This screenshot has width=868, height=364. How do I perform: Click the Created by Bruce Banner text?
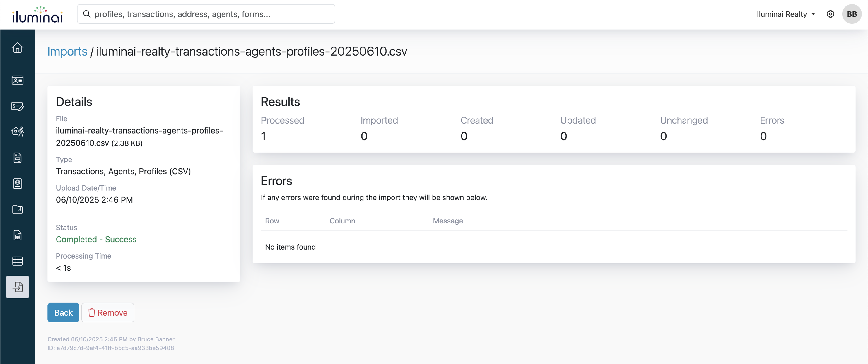tap(111, 339)
